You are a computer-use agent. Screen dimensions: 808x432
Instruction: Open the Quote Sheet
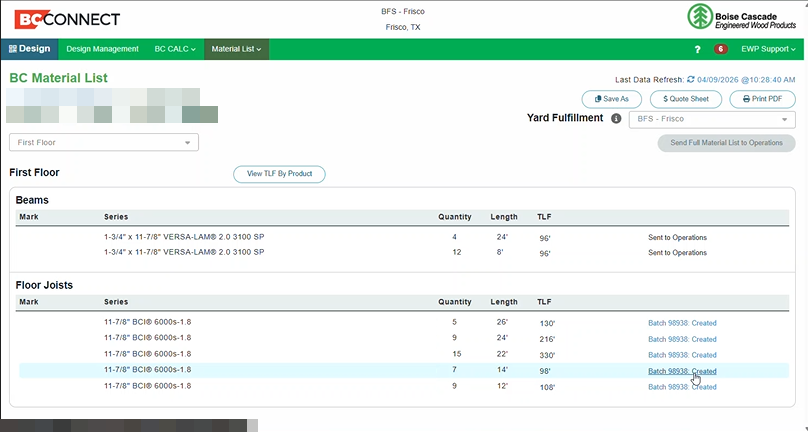686,99
